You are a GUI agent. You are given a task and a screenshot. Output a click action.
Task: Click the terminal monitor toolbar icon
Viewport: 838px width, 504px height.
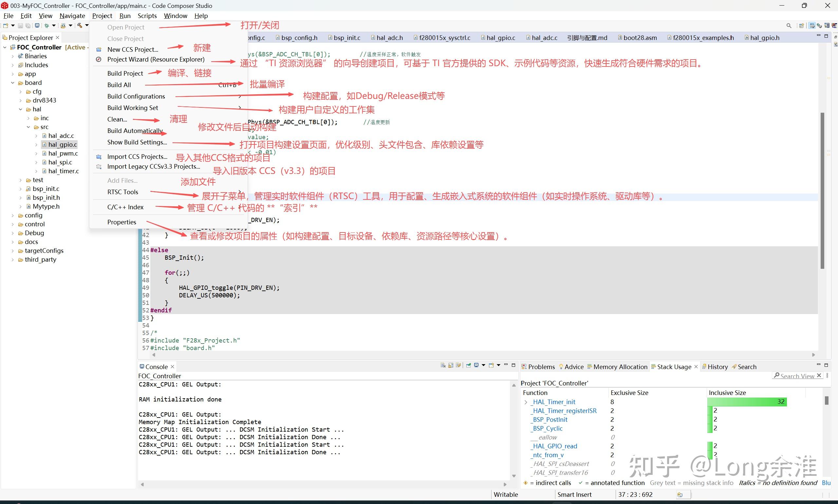pos(37,26)
